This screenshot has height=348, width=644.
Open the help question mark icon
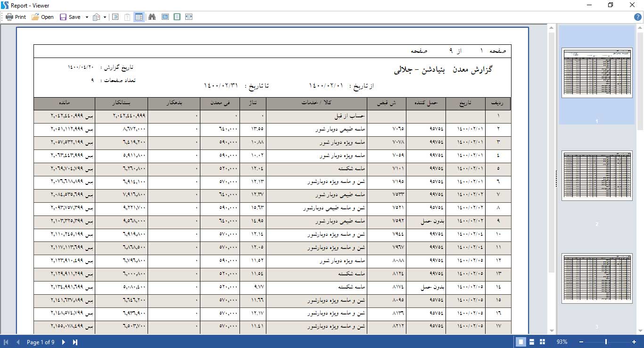638,17
